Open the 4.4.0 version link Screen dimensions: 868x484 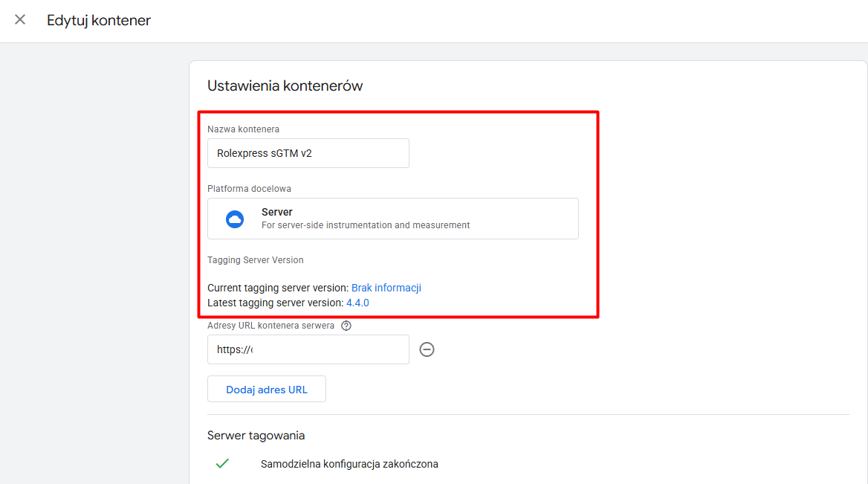[357, 303]
